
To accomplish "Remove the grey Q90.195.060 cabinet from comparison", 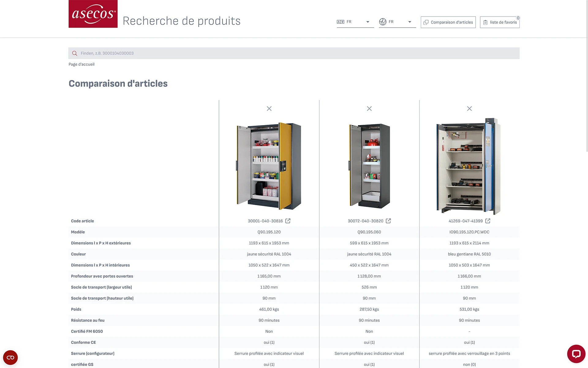I will 369,109.
